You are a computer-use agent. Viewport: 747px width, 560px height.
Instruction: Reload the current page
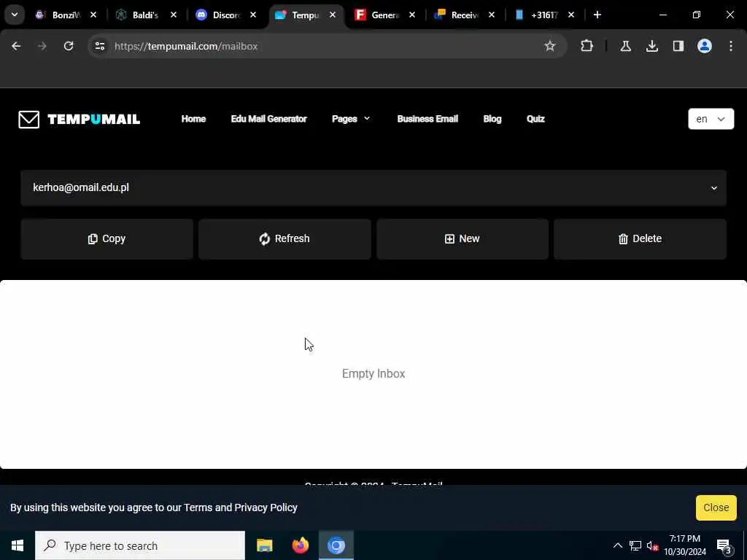click(69, 46)
